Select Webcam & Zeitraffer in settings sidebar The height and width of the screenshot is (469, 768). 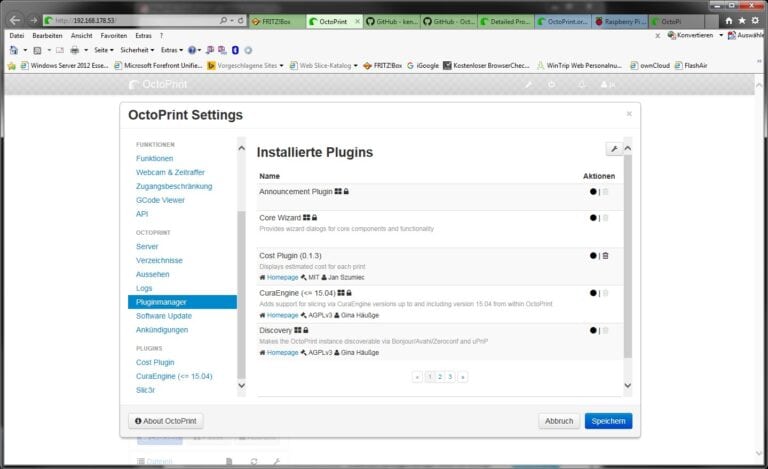[170, 172]
